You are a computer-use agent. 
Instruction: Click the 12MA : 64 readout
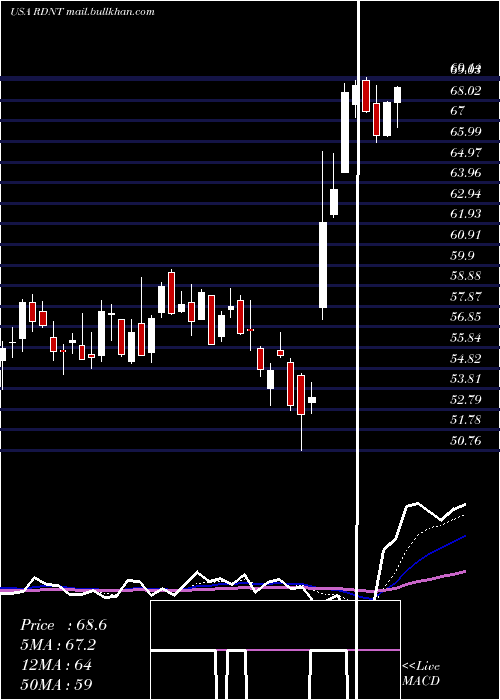[56, 665]
